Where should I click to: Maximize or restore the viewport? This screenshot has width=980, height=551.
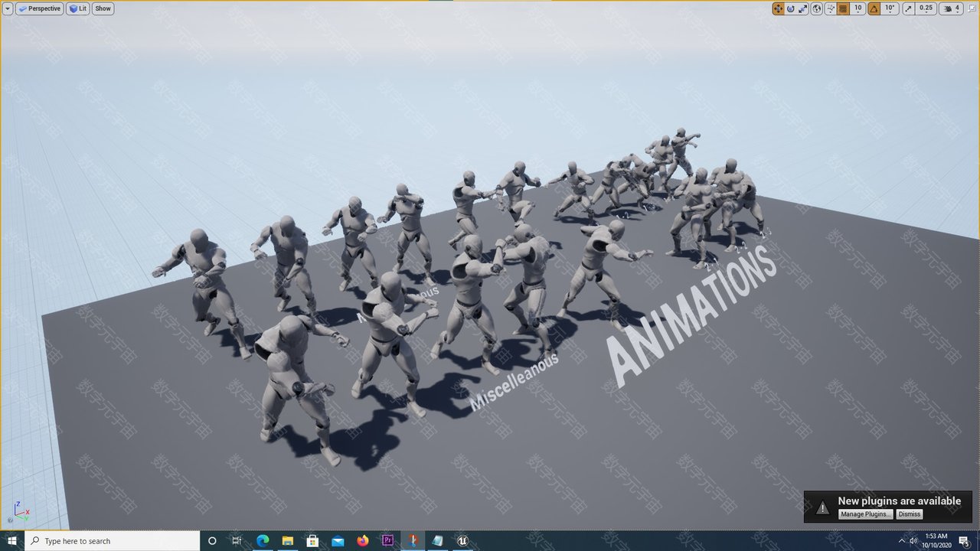click(x=972, y=8)
